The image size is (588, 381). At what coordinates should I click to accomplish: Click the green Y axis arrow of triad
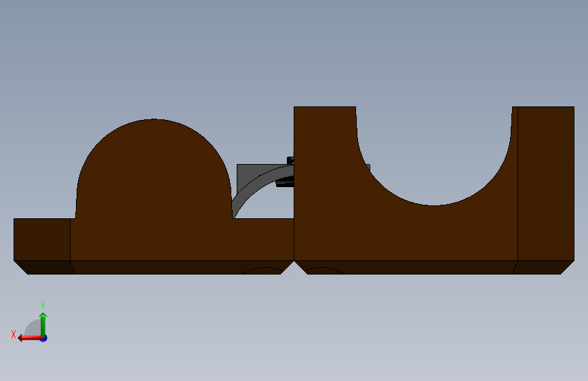(43, 324)
